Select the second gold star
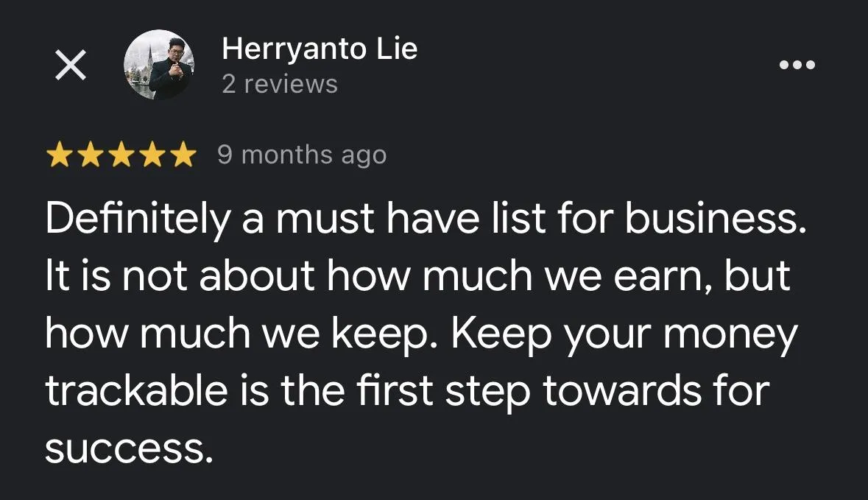 click(x=90, y=155)
